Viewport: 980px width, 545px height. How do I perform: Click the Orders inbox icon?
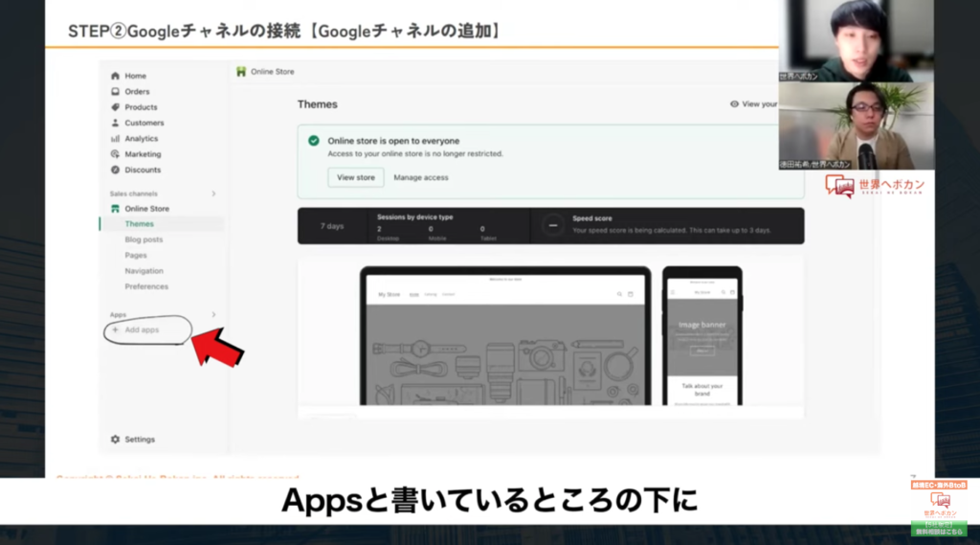click(x=115, y=91)
